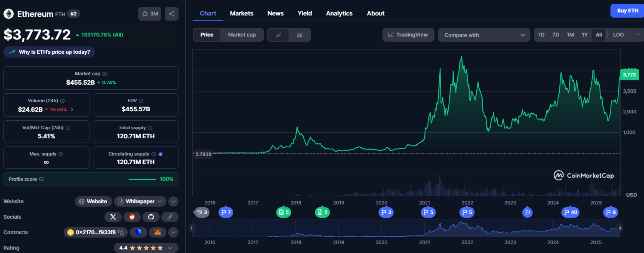This screenshot has height=253, width=644.
Task: Open the X (Twitter) social link
Action: pos(113,217)
